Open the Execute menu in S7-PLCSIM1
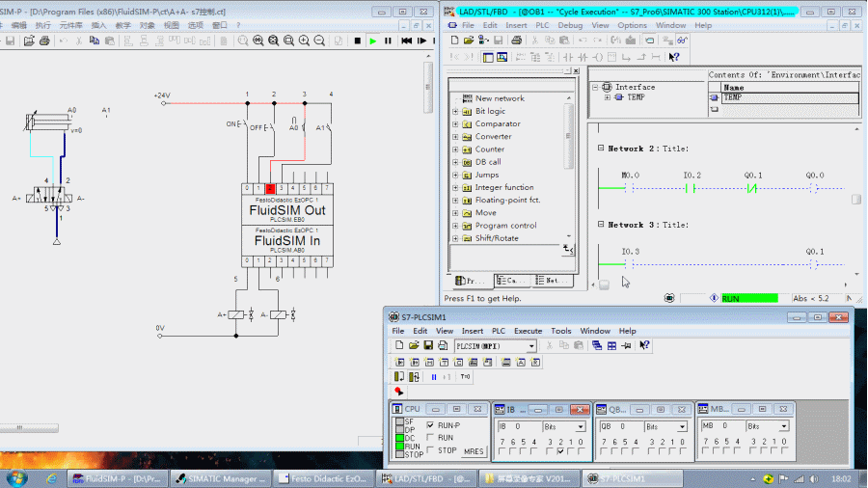 tap(529, 331)
